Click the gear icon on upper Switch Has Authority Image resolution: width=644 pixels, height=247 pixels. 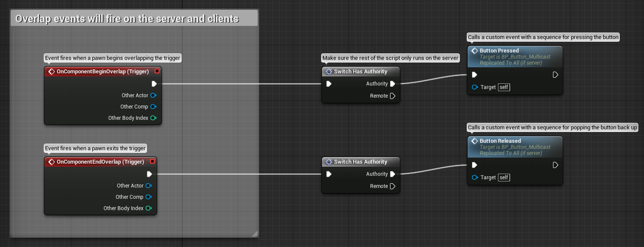(329, 72)
